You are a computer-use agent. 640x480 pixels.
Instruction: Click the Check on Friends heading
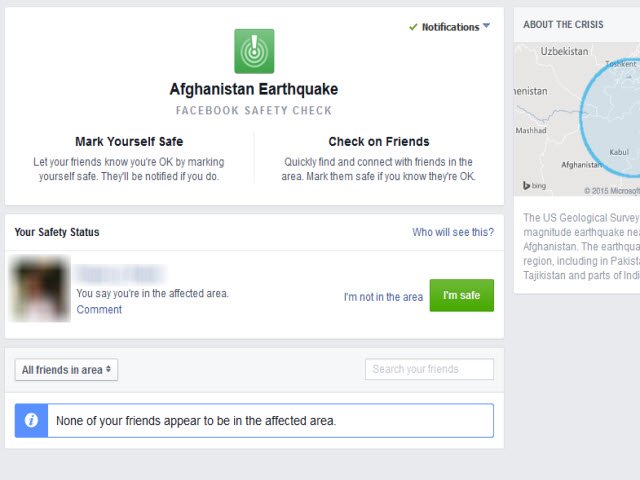click(379, 142)
